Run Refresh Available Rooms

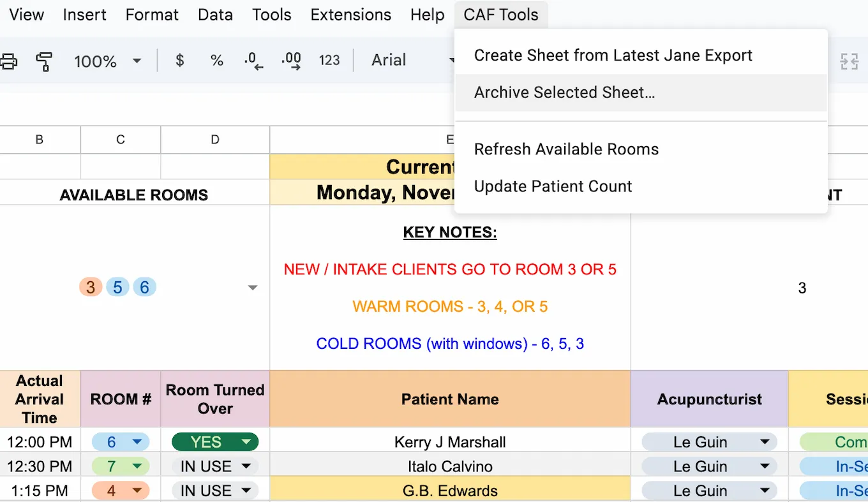click(566, 149)
